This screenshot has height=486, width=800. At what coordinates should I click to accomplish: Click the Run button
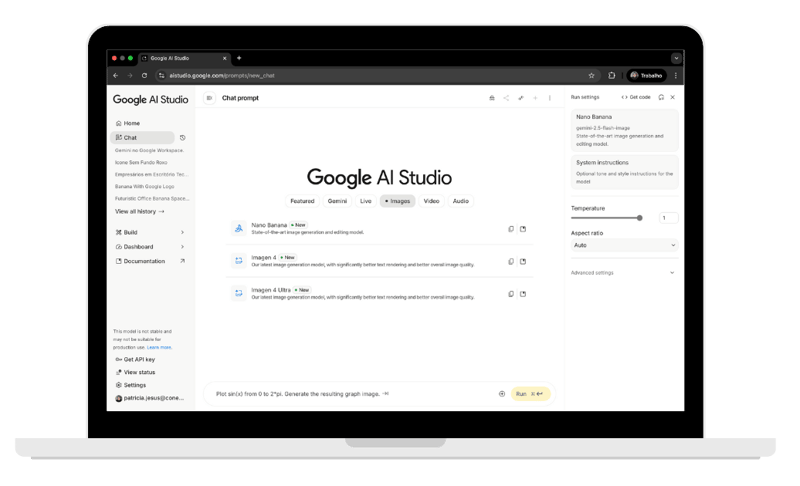(530, 394)
